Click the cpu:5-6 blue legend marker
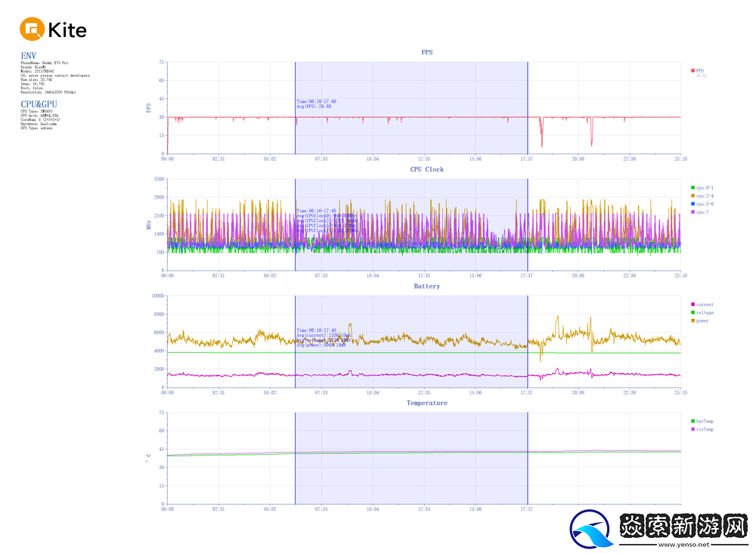The height and width of the screenshot is (553, 756). tap(692, 204)
